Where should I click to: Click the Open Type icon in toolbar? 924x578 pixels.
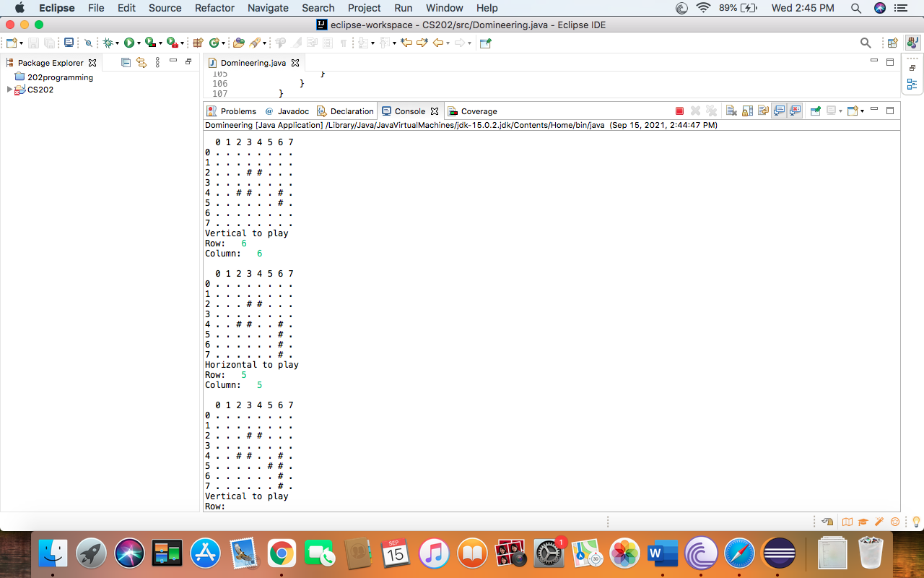[239, 43]
